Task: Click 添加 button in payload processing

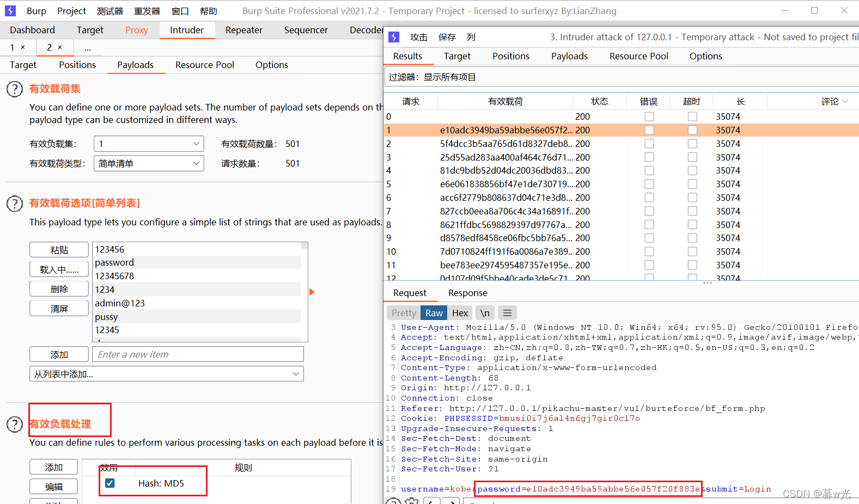Action: click(53, 467)
